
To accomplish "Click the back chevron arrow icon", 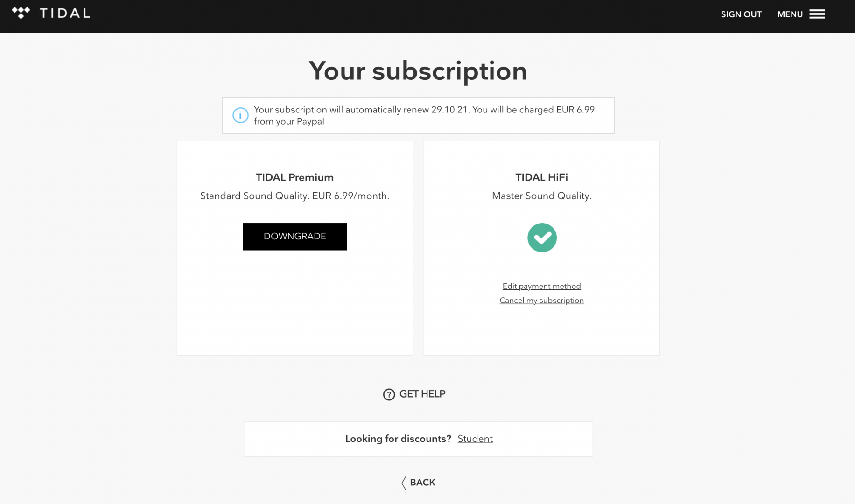I will (x=404, y=483).
